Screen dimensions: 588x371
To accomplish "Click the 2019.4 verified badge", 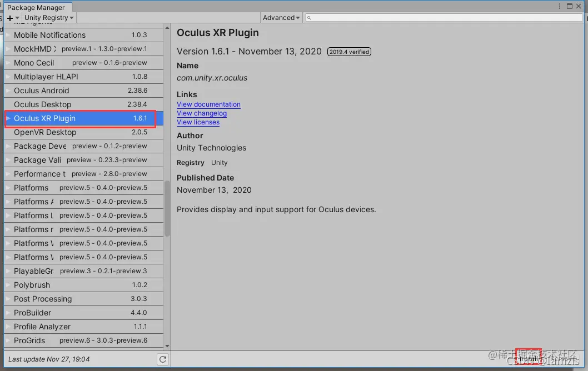I will (349, 52).
